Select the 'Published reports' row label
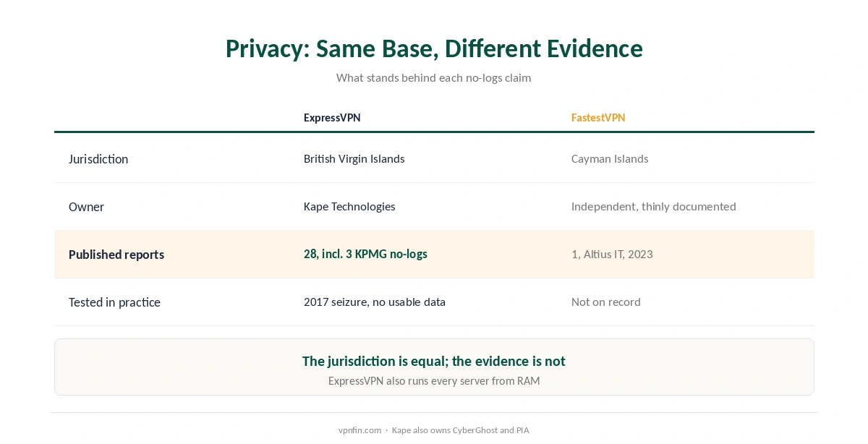 point(116,255)
